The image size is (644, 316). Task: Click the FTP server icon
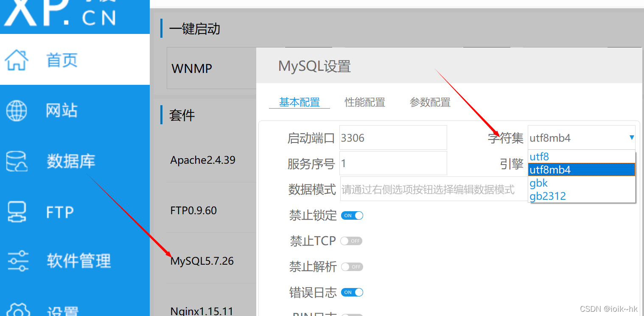point(17,212)
